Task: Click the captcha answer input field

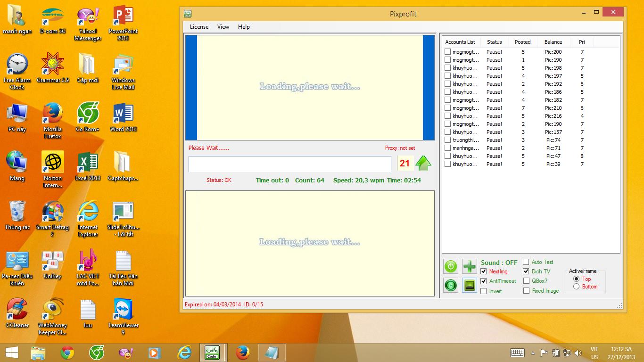Action: 290,164
